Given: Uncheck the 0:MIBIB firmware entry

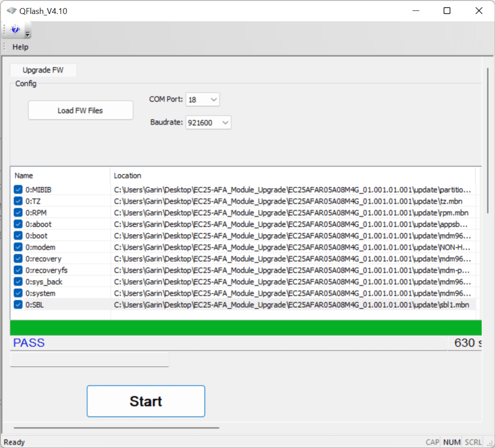Looking at the screenshot, I should [x=18, y=189].
